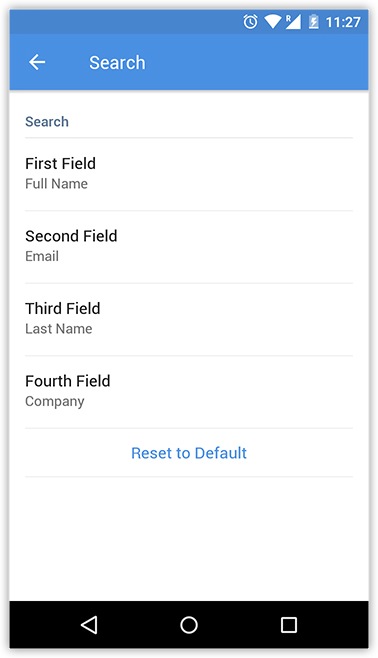Tap the recent apps square button
Screen dimensions: 378x658
[289, 625]
